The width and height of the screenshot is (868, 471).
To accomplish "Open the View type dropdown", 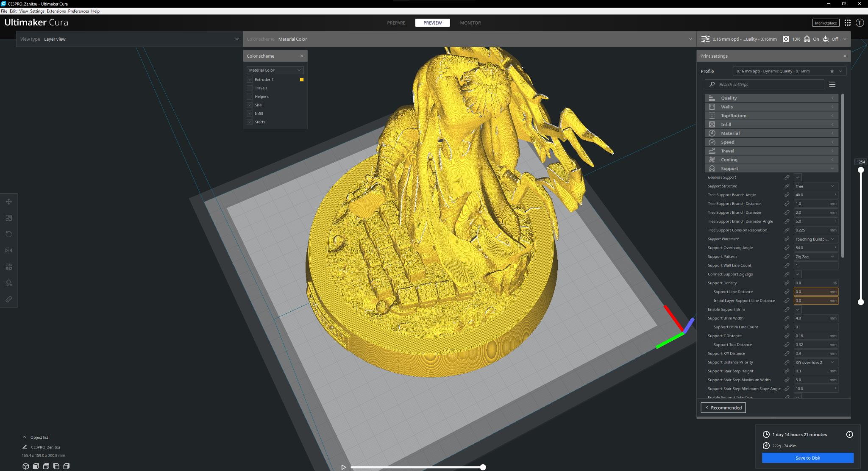I will (129, 39).
